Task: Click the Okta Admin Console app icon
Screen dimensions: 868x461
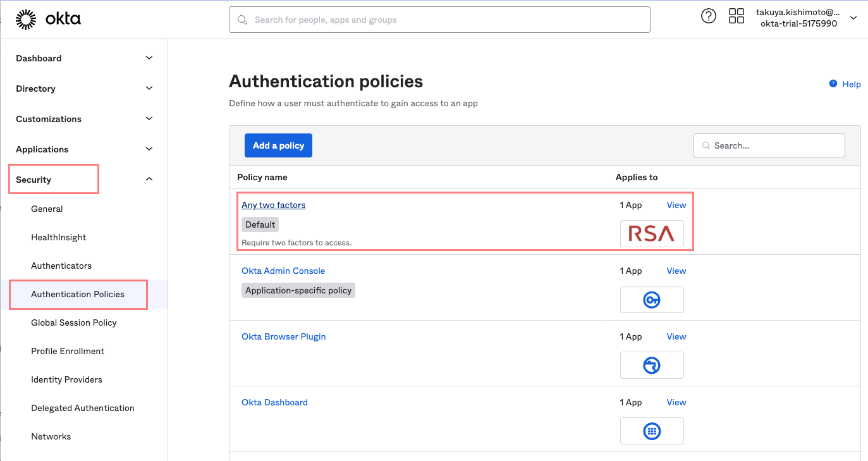Action: (x=652, y=300)
